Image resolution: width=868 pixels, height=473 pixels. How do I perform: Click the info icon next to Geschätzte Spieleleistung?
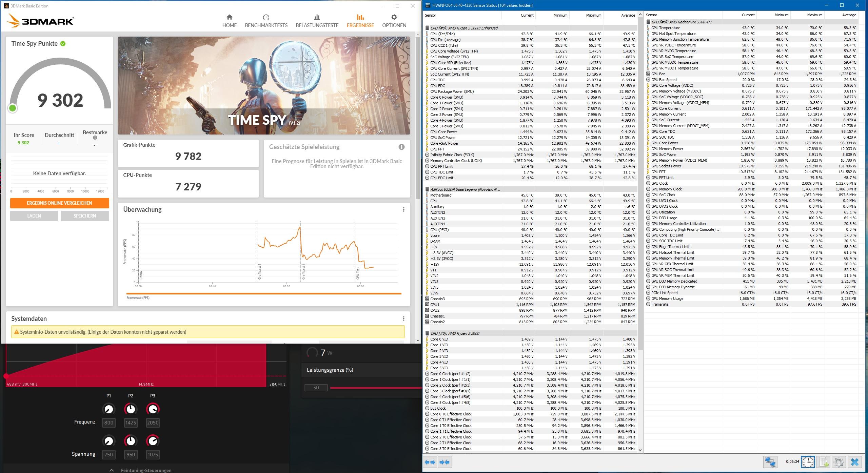[401, 147]
